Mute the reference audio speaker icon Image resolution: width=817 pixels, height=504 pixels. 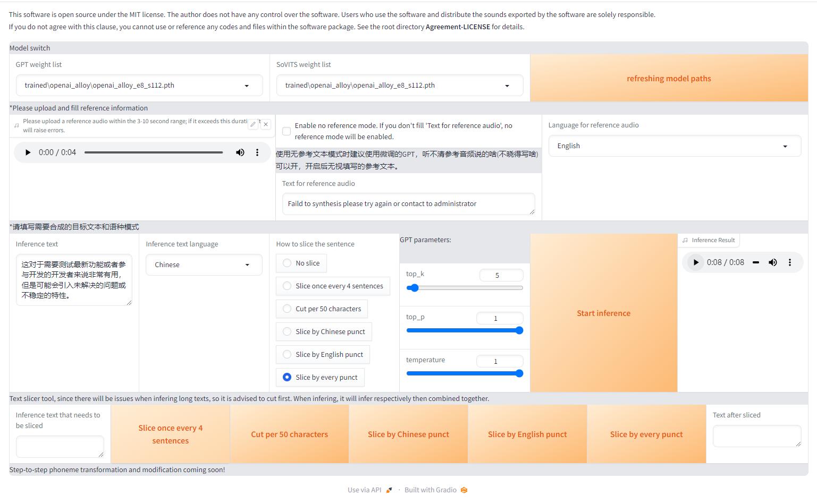click(240, 152)
